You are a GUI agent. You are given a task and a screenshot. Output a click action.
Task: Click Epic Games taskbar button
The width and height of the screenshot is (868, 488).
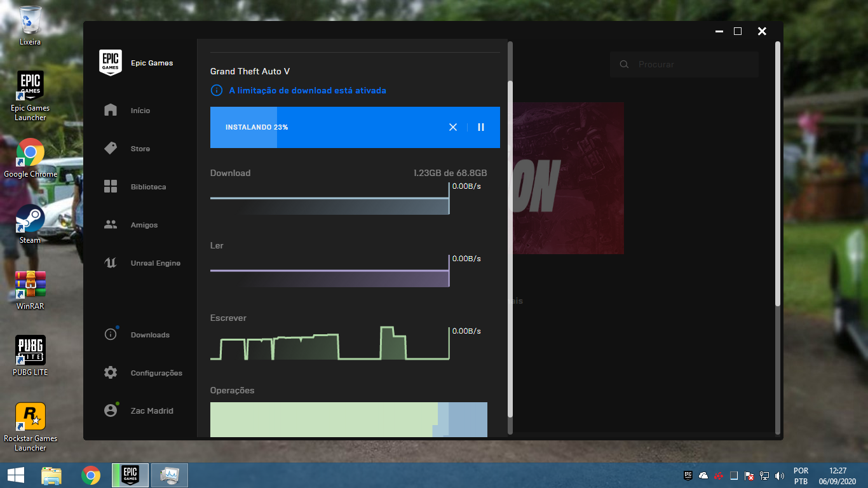click(x=130, y=475)
